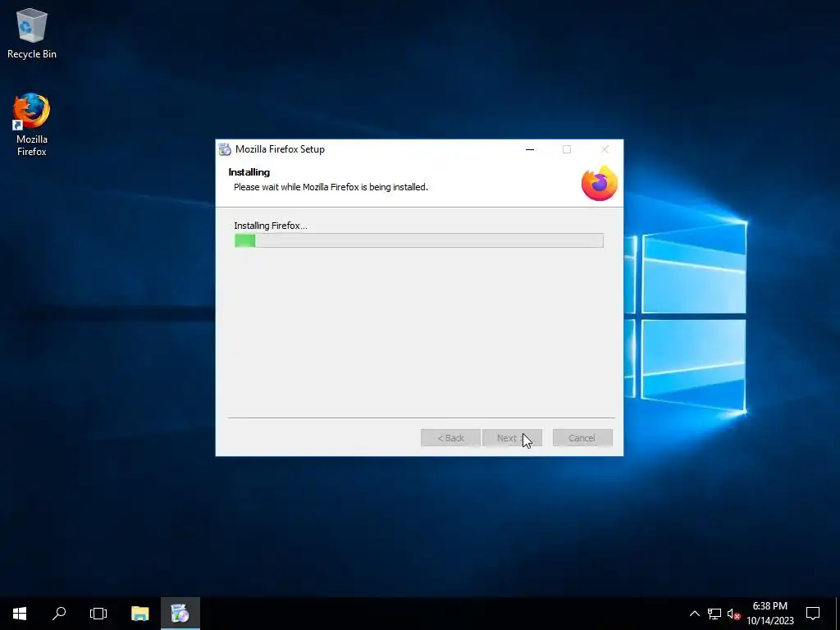
Task: Click the 'Mozilla Firefox Setup' window title
Action: coord(281,149)
